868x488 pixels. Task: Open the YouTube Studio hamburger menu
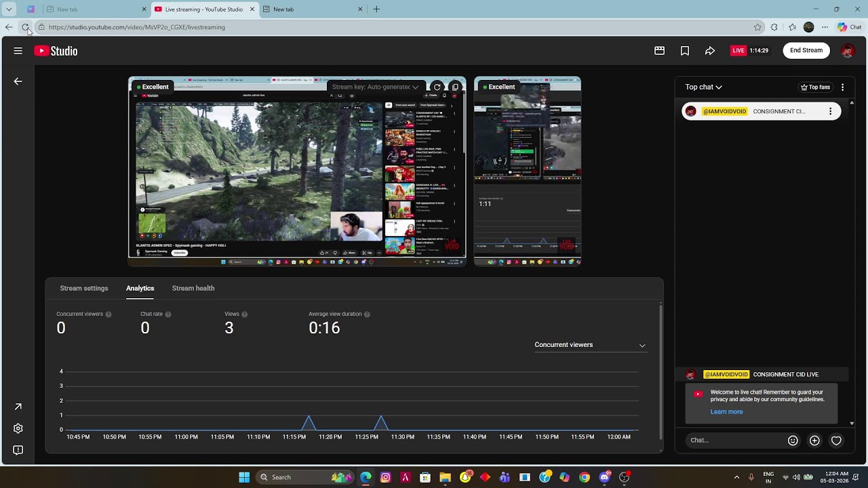[x=18, y=51]
